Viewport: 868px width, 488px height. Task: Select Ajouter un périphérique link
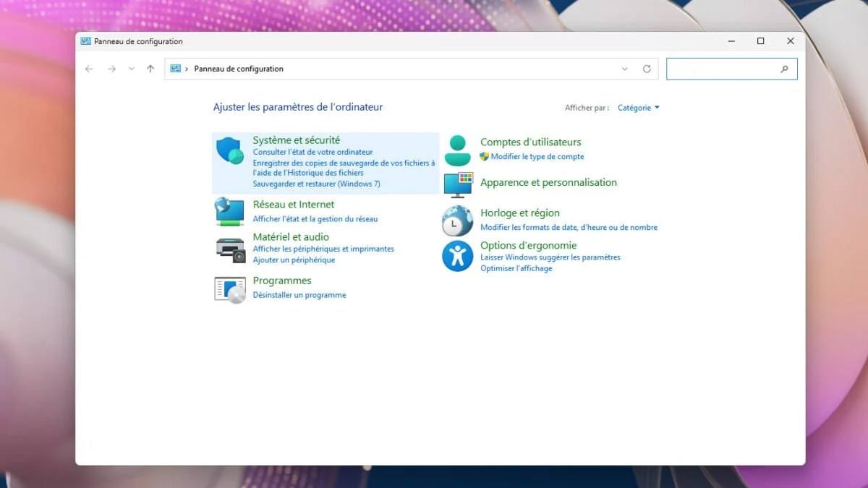294,260
